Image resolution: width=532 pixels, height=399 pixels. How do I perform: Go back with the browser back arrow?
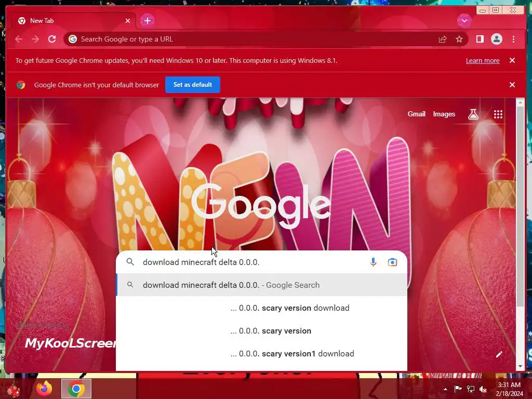point(19,39)
